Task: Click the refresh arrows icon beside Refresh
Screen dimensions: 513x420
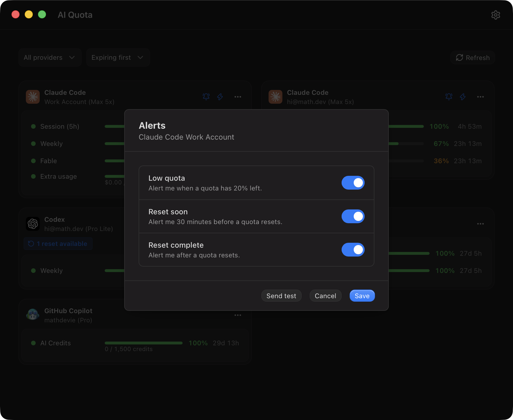Action: pos(460,57)
